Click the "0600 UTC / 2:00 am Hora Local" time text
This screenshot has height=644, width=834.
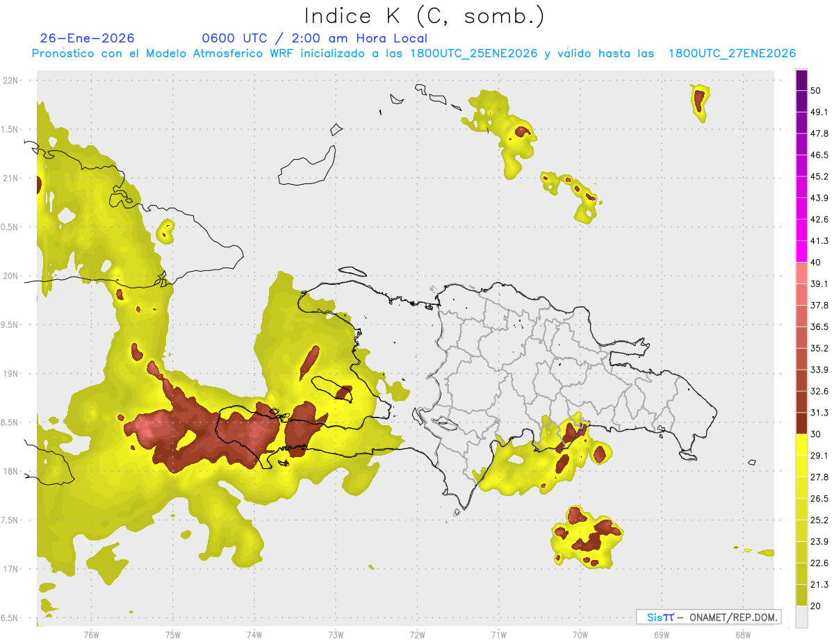point(314,38)
